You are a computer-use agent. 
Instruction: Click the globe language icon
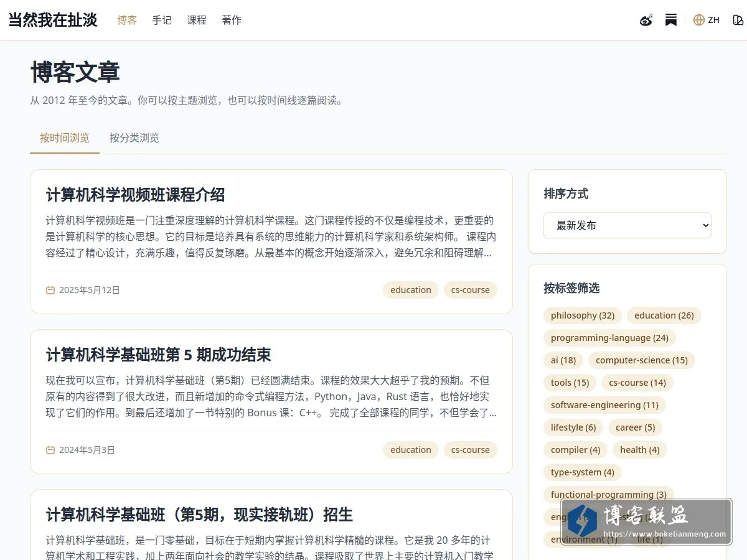[699, 20]
